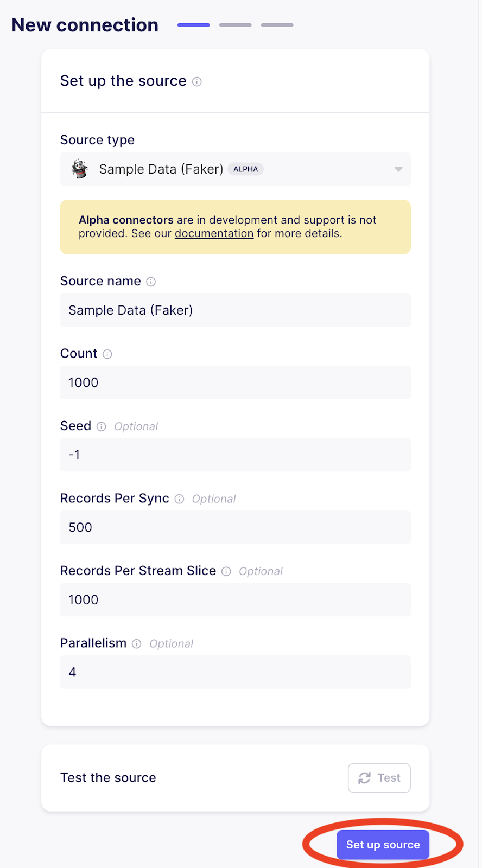Click the Records Per Sync info icon
482x868 pixels.
pos(179,499)
